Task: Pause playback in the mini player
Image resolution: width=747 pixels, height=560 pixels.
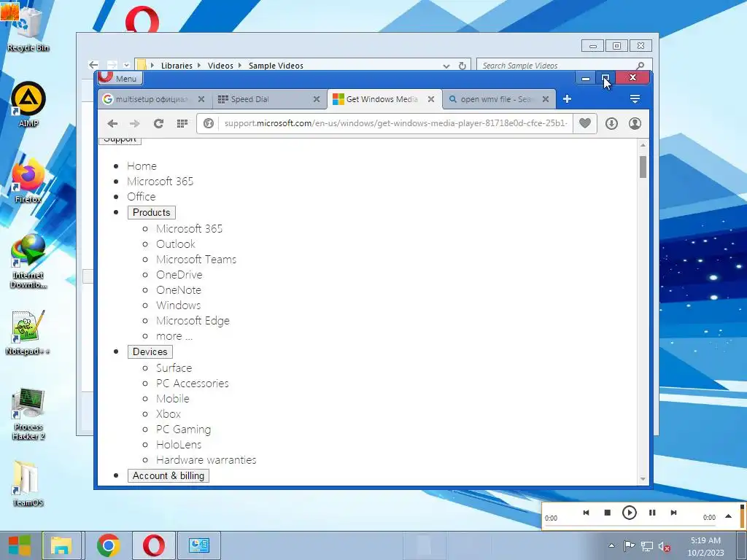Action: 652,513
